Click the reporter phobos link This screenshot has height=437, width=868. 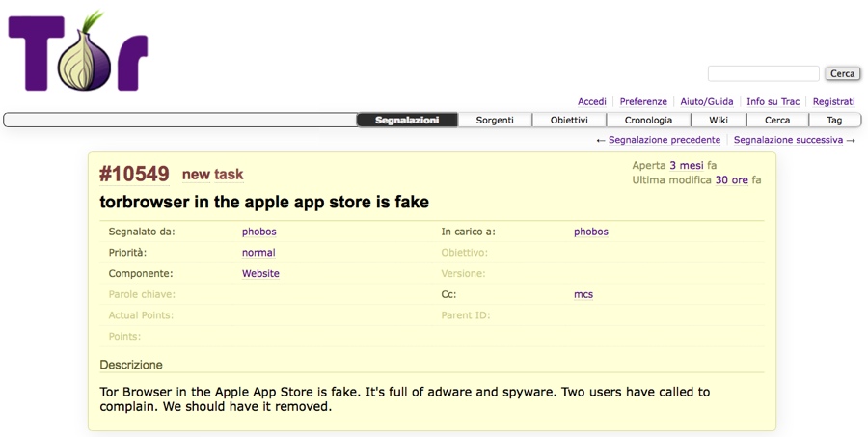tap(258, 232)
